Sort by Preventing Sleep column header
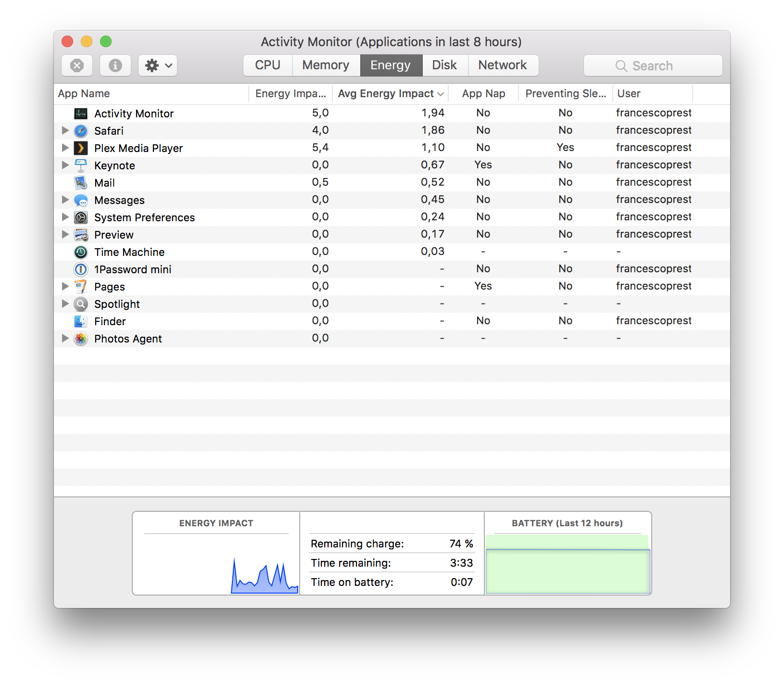 (566, 94)
